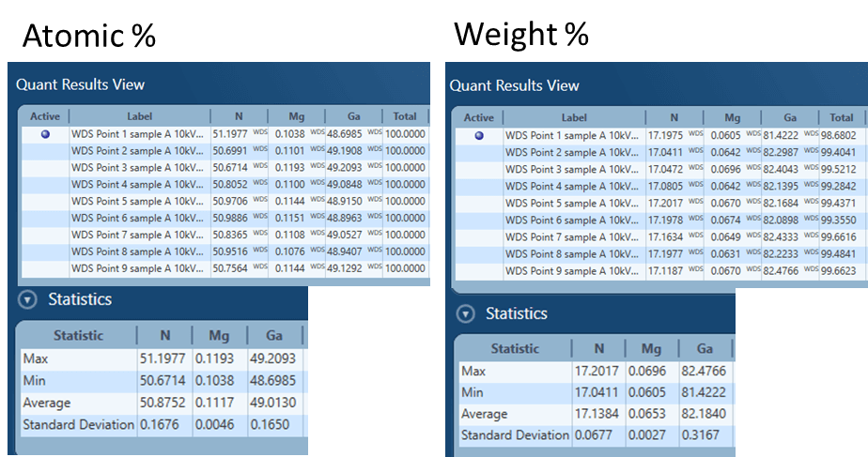Click N column header in Atomic % table
This screenshot has width=868, height=457.
coord(238,117)
